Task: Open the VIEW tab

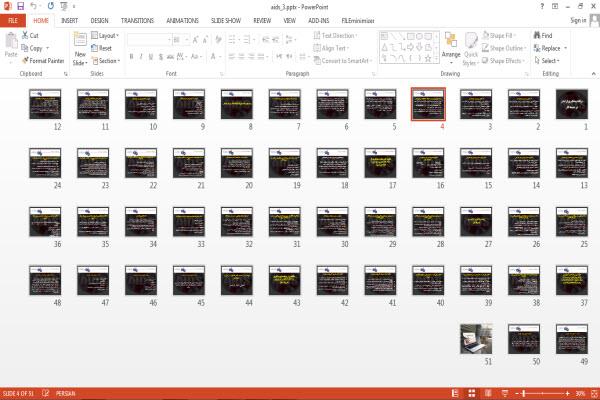Action: pyautogui.click(x=289, y=21)
